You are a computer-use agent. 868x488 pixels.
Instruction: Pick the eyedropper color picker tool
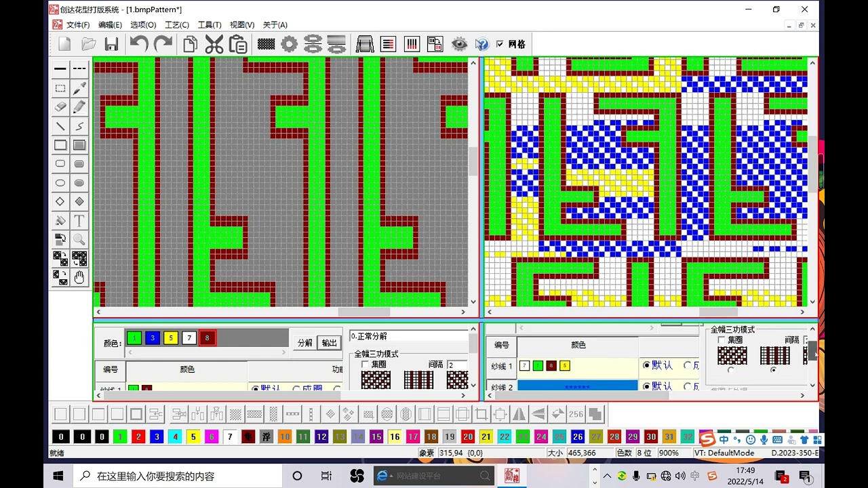tap(79, 88)
